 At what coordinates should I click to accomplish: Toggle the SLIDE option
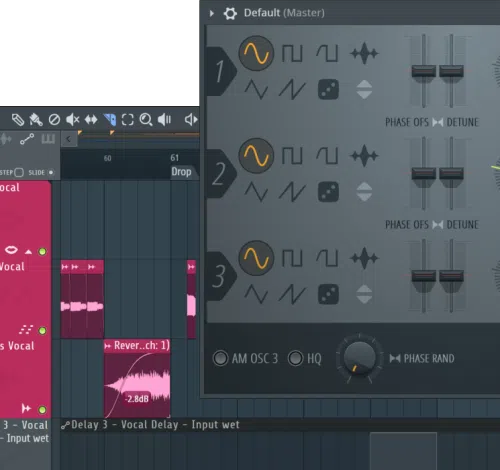[x=51, y=172]
